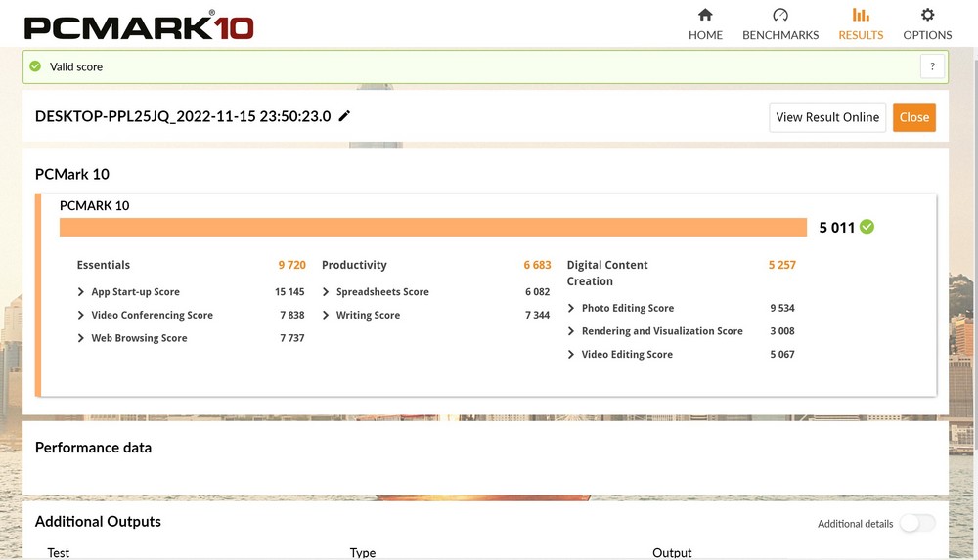This screenshot has height=560, width=978.
Task: Click the Photo Editing value 9 534
Action: [782, 308]
